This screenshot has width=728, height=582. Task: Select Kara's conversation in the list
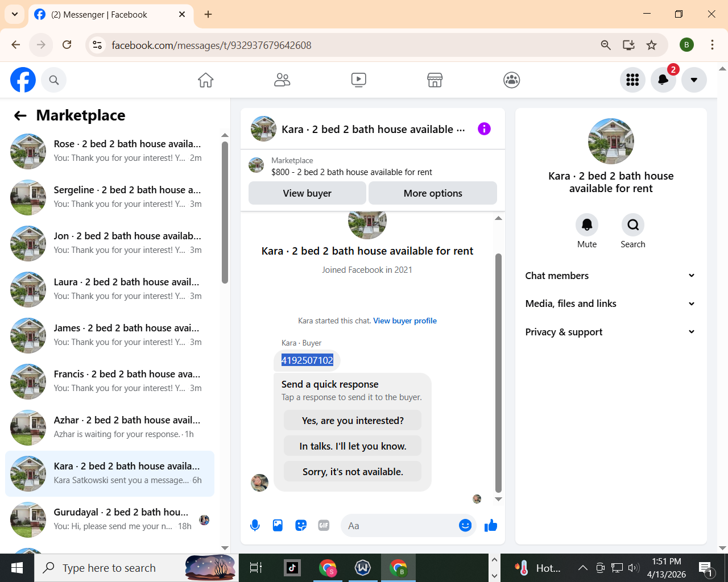point(109,473)
